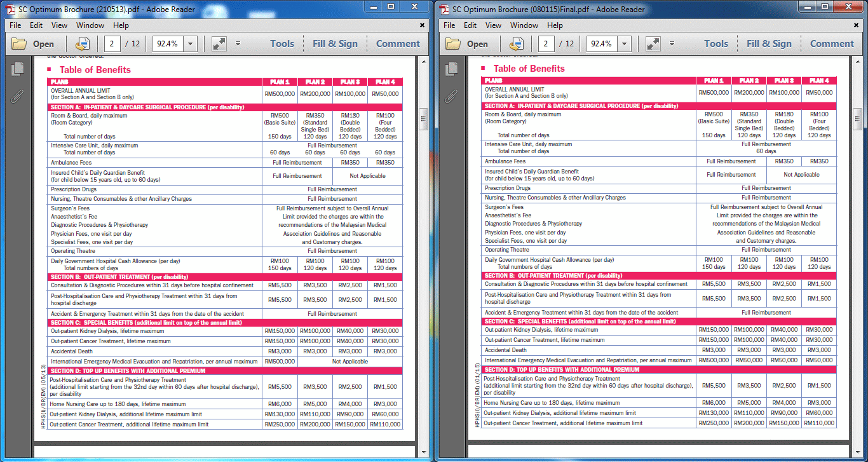This screenshot has width=868, height=462.
Task: Click vertical scrollbar thumb in 210513 window
Action: (423, 119)
